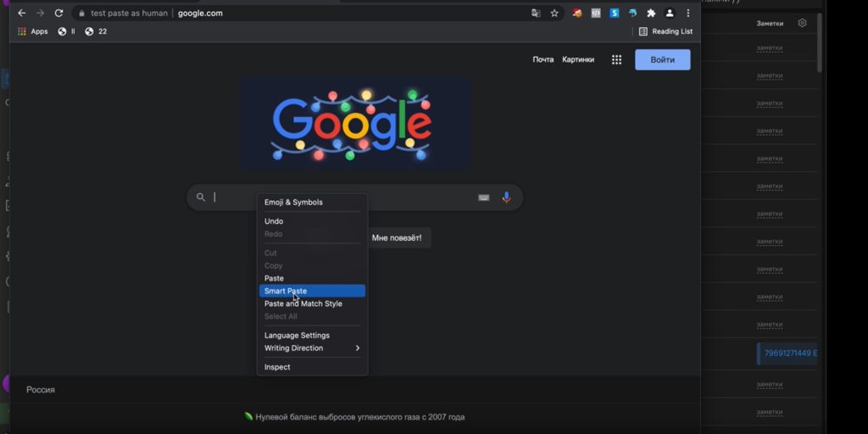Start voice search with microphone icon
Viewport: 868px width, 434px height.
pyautogui.click(x=506, y=198)
